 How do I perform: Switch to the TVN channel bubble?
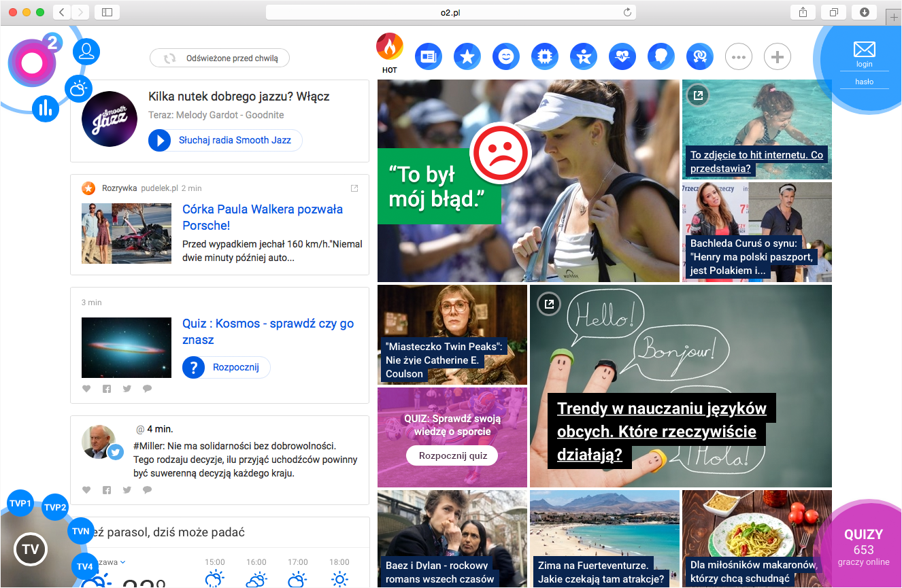81,532
